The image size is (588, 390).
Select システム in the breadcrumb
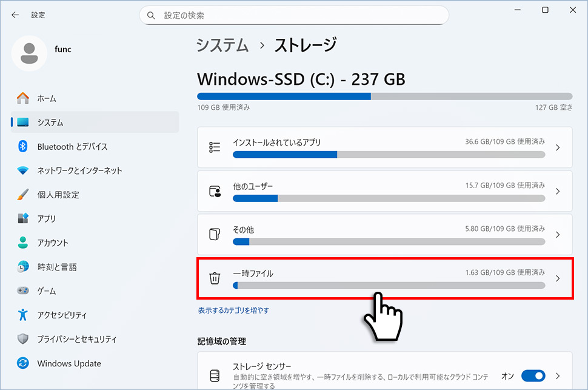(x=222, y=45)
